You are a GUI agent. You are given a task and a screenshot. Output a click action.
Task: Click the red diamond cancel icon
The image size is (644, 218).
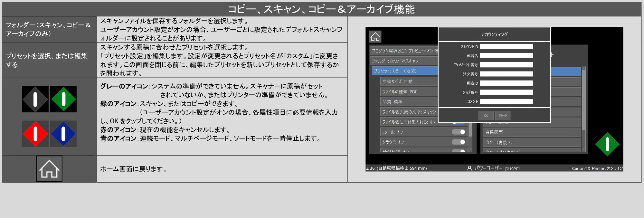[35, 134]
